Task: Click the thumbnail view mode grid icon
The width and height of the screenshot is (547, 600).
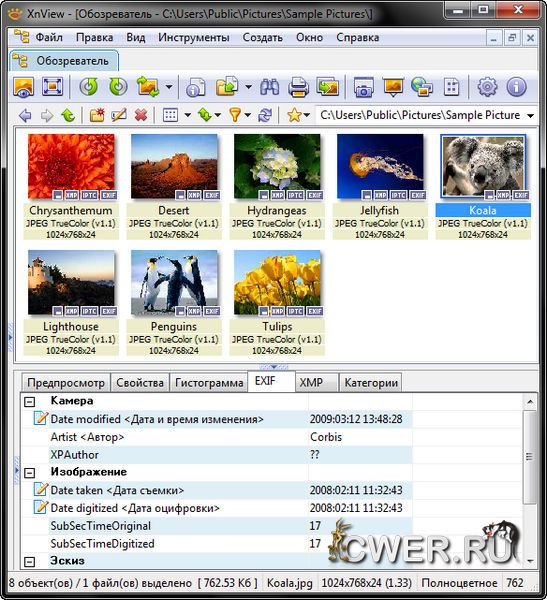Action: [170, 115]
